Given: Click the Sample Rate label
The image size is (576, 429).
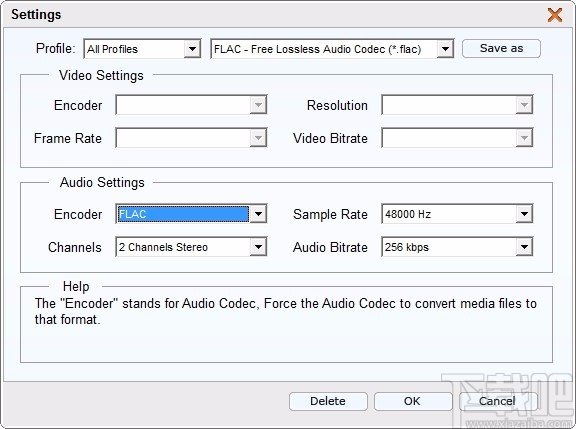Looking at the screenshot, I should pos(330,214).
